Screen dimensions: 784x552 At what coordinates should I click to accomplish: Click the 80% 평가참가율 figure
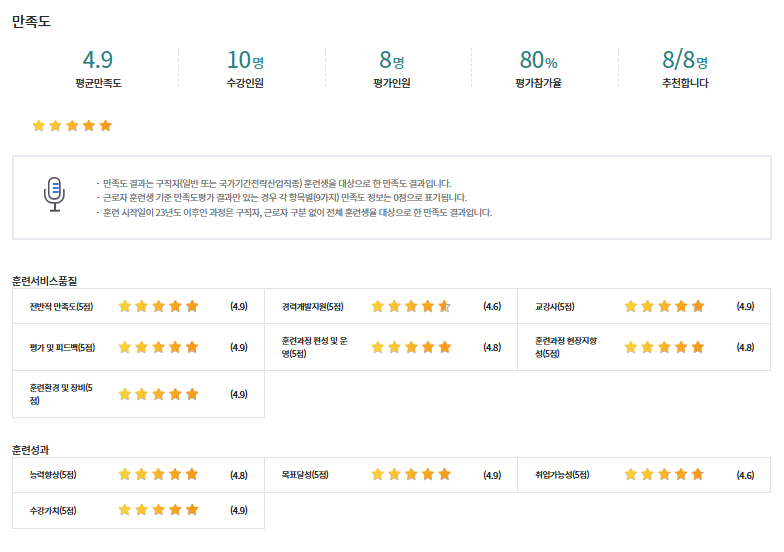point(538,60)
